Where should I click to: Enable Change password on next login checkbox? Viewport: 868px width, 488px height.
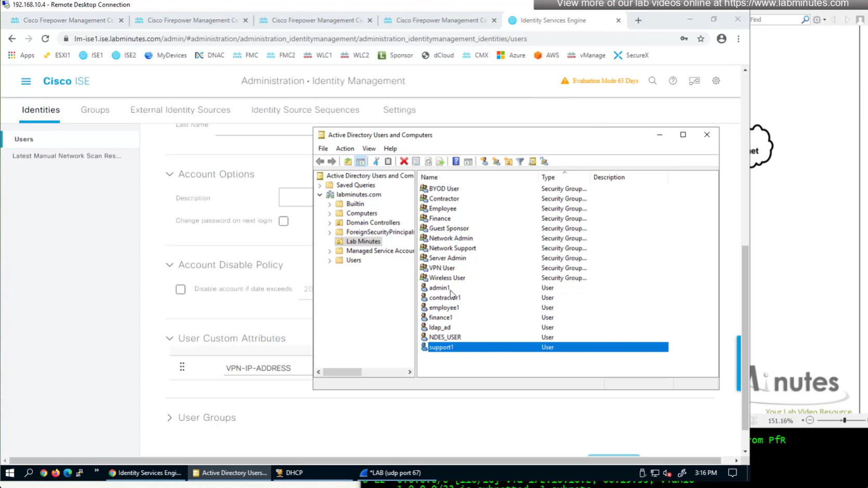[x=283, y=221]
